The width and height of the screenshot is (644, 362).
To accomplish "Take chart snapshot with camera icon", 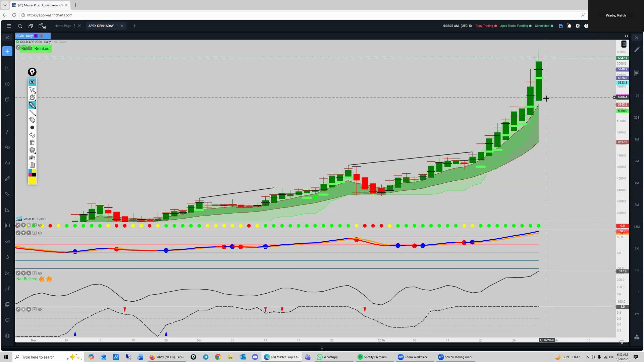I will (x=32, y=158).
